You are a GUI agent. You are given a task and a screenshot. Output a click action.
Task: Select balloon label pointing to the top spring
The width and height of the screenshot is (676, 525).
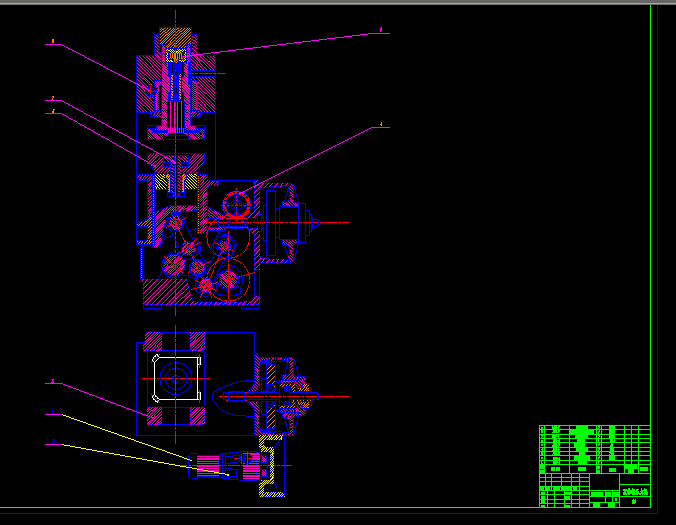tap(381, 31)
